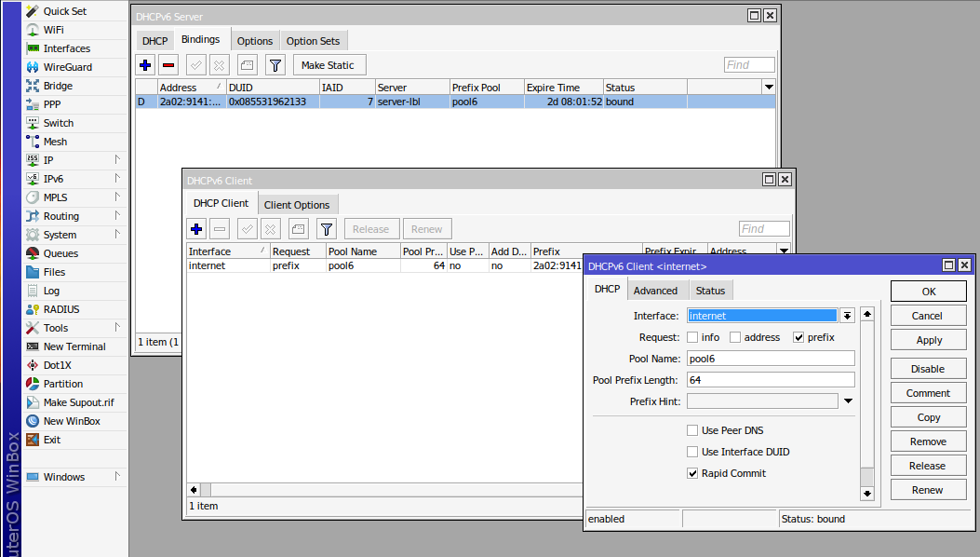The height and width of the screenshot is (557, 980).
Task: Click the Pool Prefix Length input field
Action: click(x=770, y=380)
